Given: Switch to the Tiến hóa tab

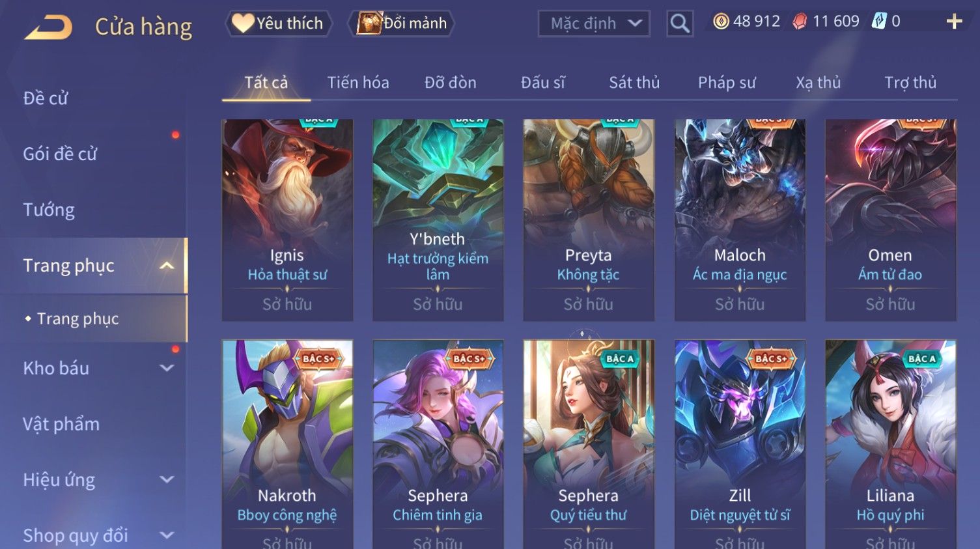Looking at the screenshot, I should pos(358,83).
